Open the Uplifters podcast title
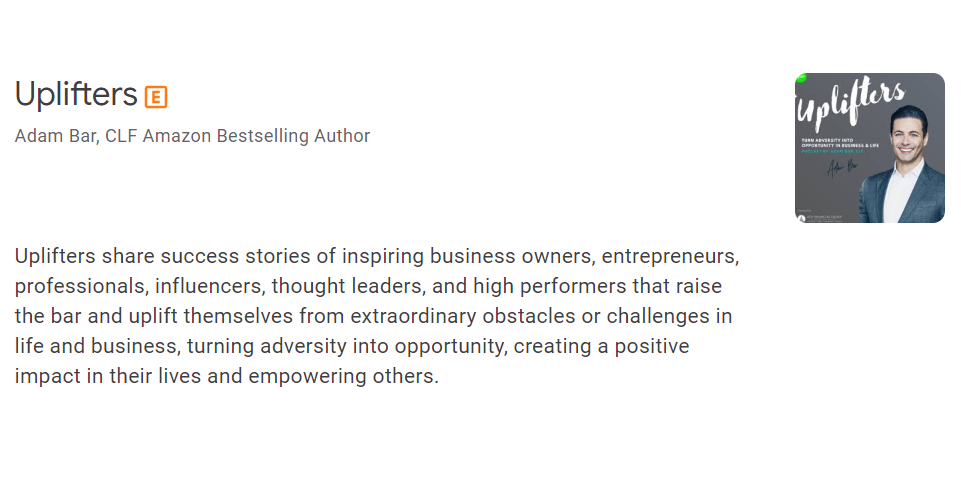961x497 pixels. coord(76,94)
